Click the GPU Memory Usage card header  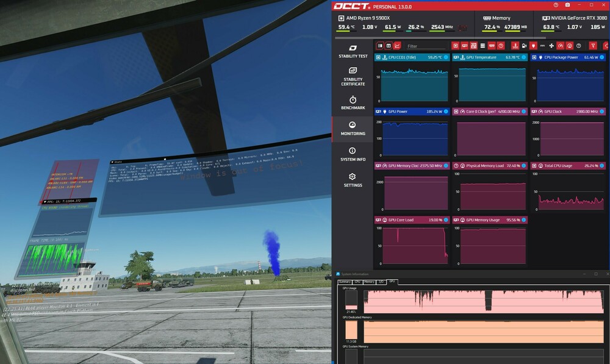pyautogui.click(x=490, y=220)
